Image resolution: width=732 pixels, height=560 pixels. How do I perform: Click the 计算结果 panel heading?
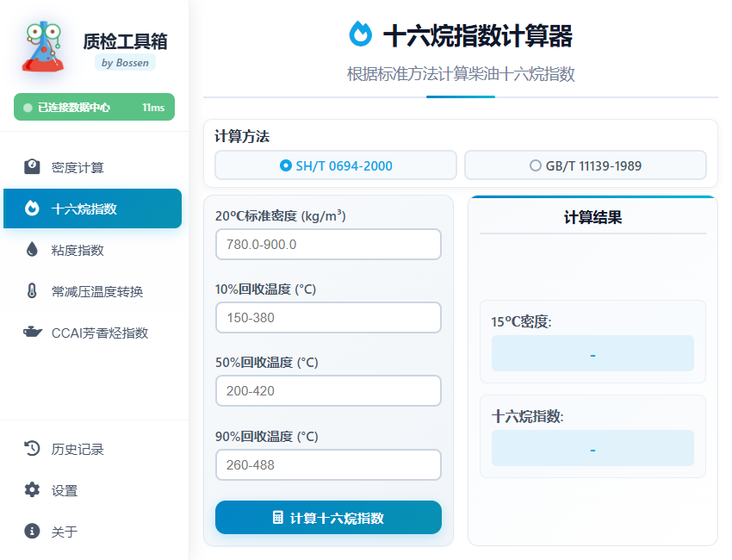pos(592,217)
